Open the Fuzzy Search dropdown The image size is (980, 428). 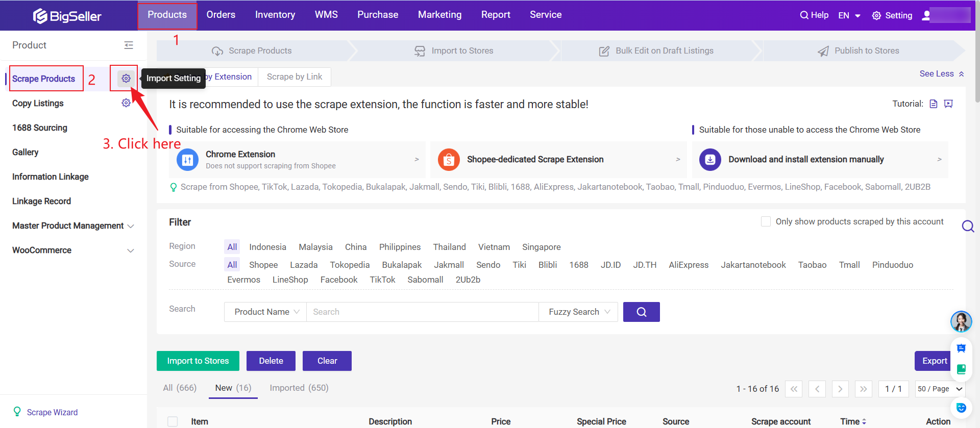click(578, 312)
